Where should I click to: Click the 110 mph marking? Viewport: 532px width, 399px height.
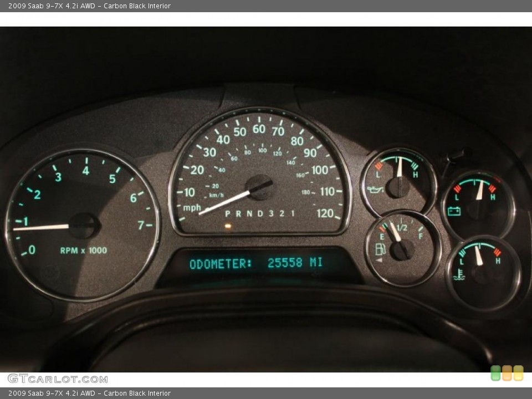[328, 192]
